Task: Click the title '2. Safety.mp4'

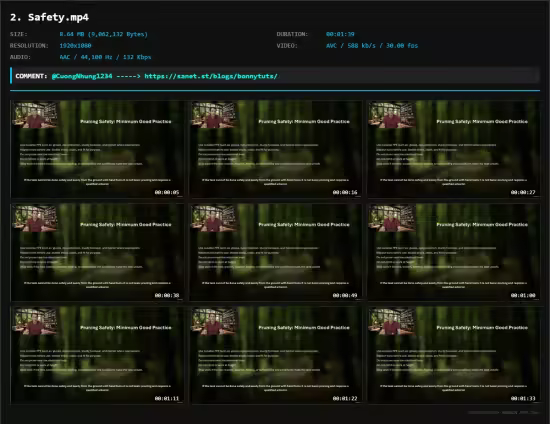Action: click(x=49, y=17)
